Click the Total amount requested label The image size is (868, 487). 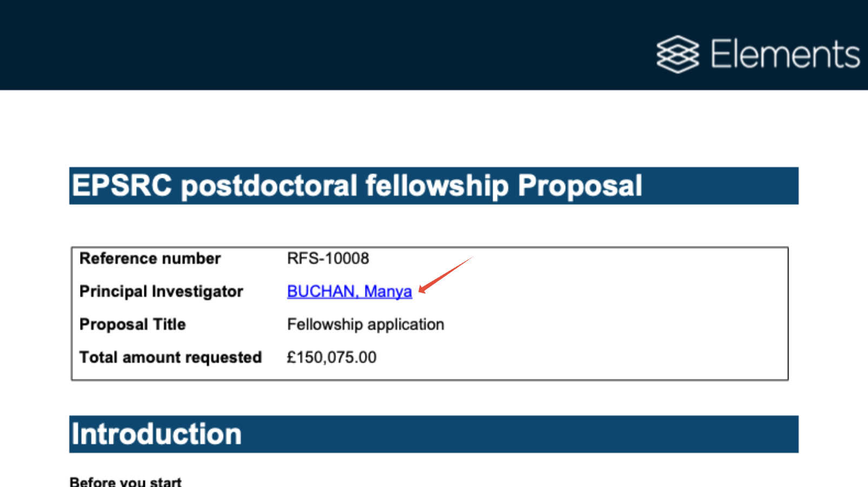[170, 357]
